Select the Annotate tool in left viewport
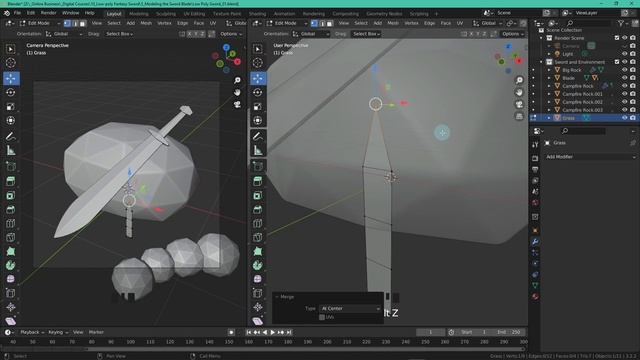 [x=11, y=136]
